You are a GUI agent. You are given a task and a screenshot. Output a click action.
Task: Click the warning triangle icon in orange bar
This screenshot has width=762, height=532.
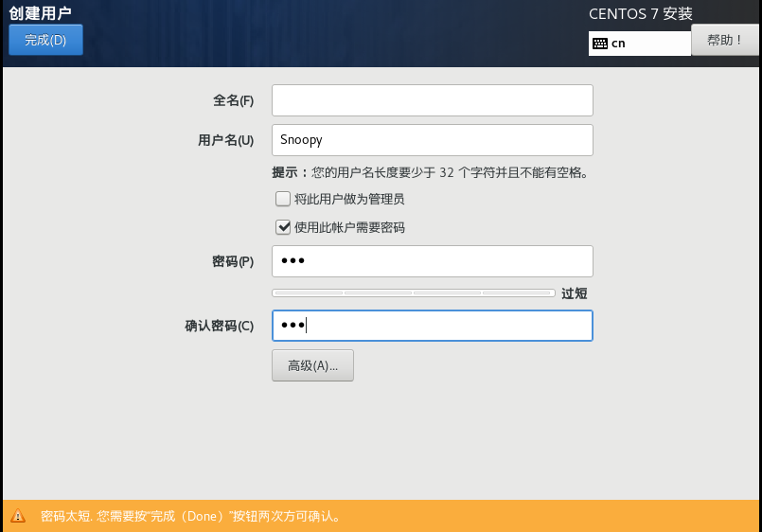point(18,516)
